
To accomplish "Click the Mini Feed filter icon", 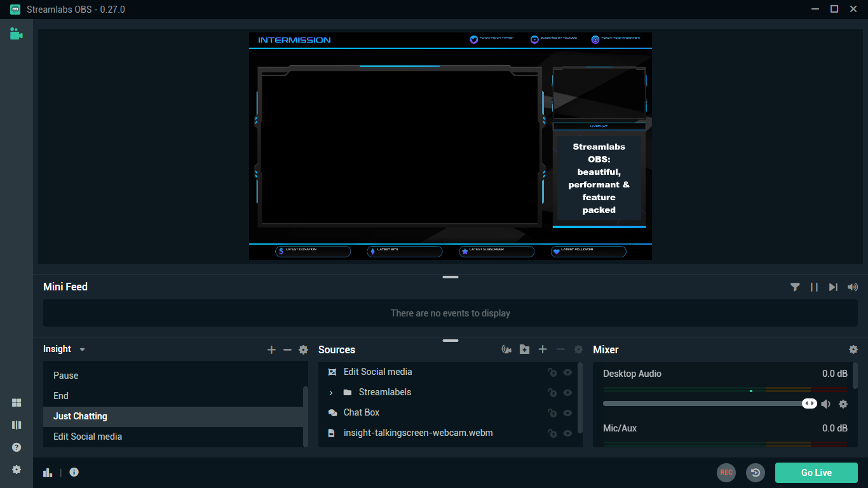I will [795, 287].
